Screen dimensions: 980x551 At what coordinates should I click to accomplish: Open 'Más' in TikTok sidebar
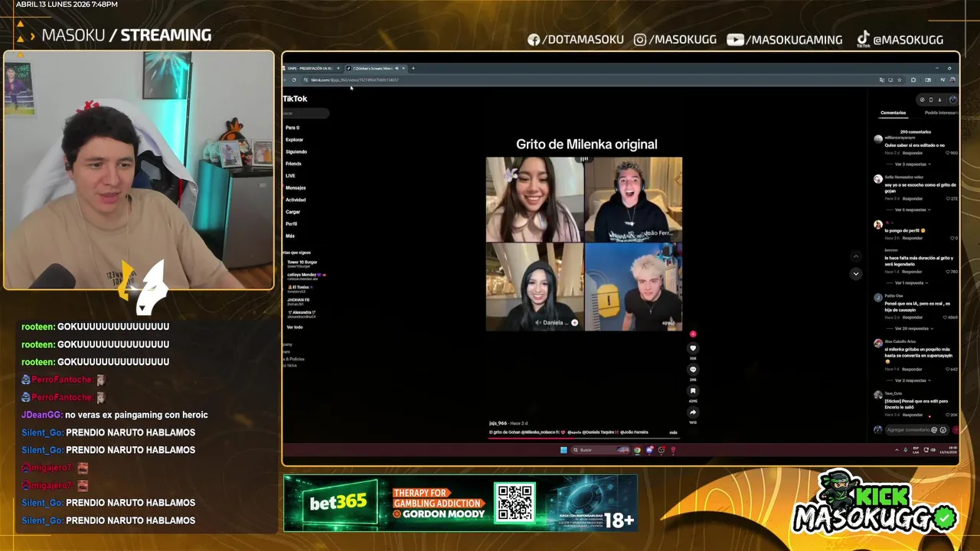pyautogui.click(x=290, y=236)
